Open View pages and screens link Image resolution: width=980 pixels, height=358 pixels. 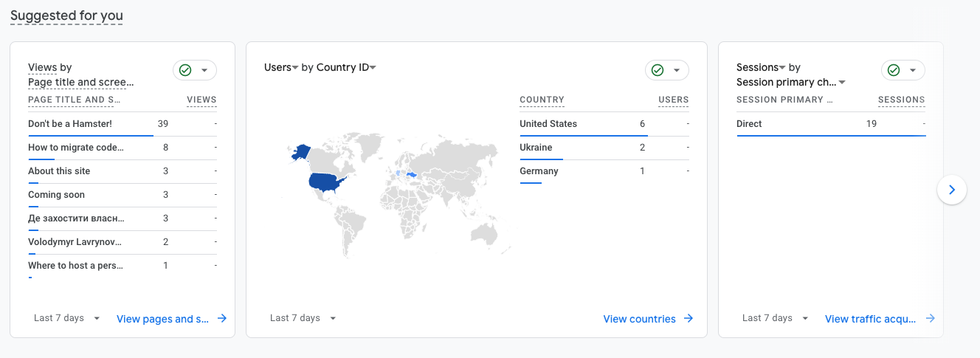163,319
